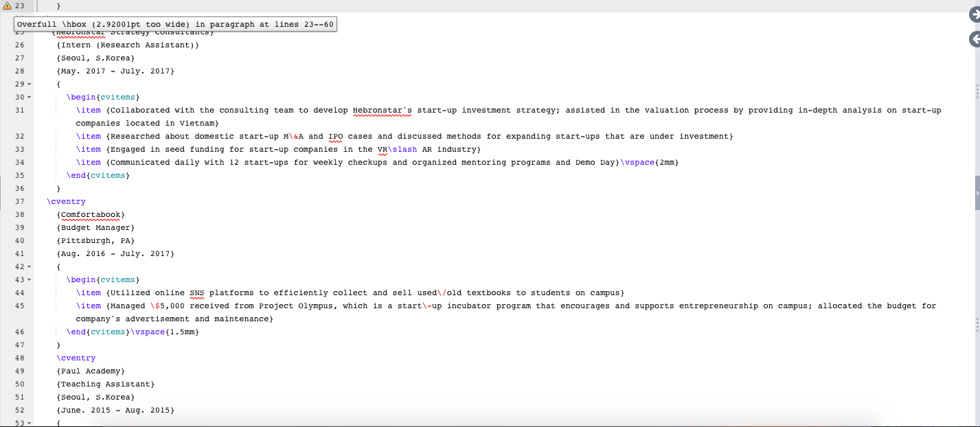Collapse the block starting at line 53
The width and height of the screenshot is (980, 427).
pos(29,424)
